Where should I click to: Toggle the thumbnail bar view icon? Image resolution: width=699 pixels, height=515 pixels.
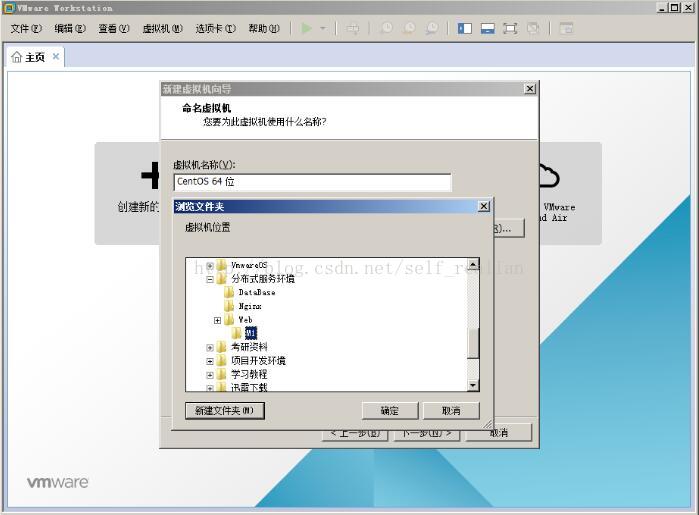[488, 29]
